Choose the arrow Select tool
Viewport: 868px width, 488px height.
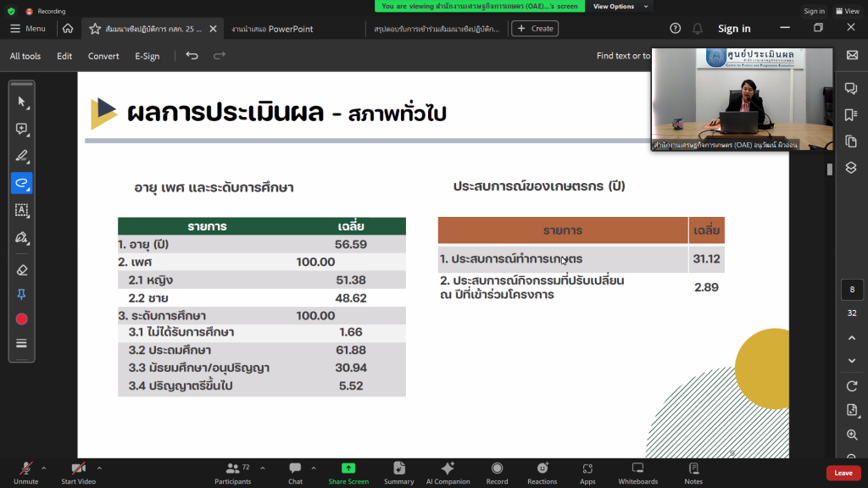(x=21, y=102)
